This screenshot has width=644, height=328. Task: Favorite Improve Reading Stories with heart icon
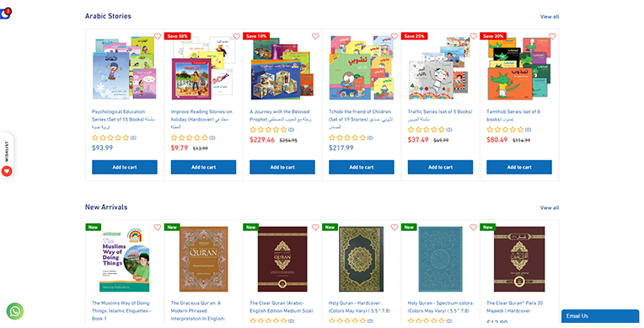[x=237, y=36]
